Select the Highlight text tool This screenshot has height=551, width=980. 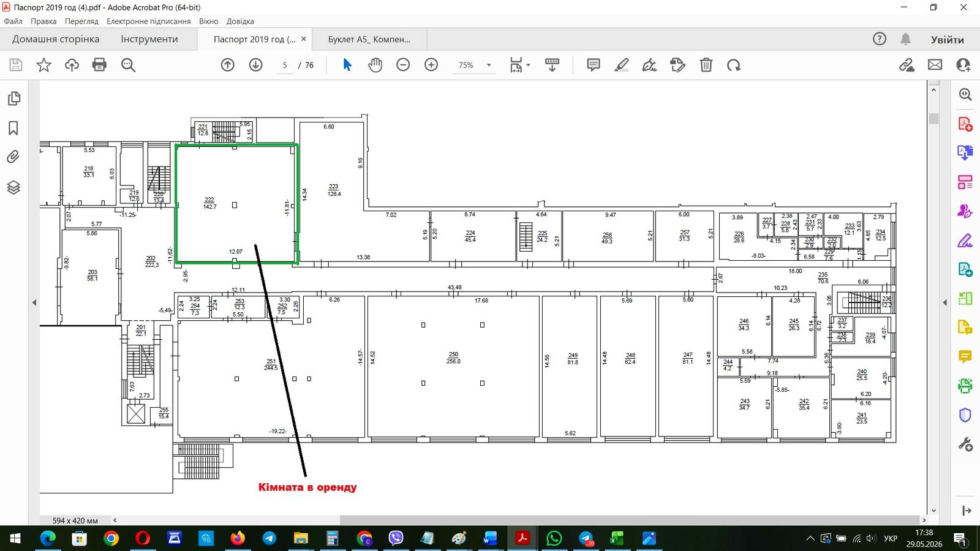(622, 65)
